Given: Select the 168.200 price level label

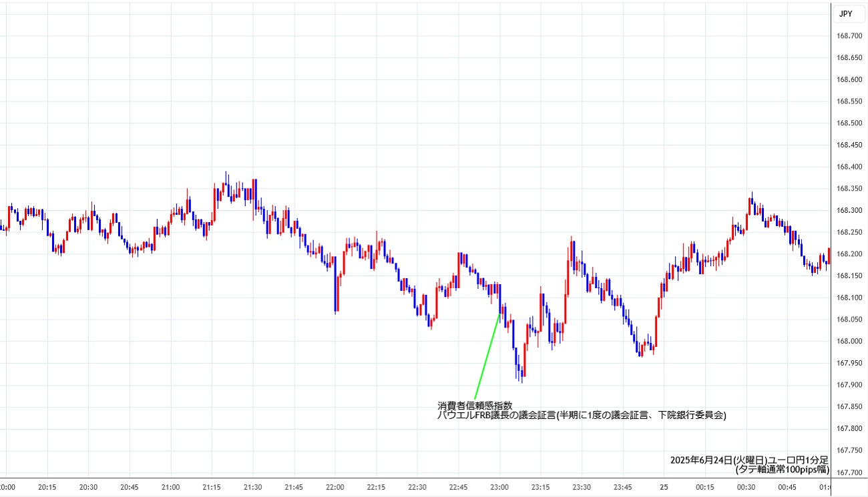Looking at the screenshot, I should click(849, 254).
